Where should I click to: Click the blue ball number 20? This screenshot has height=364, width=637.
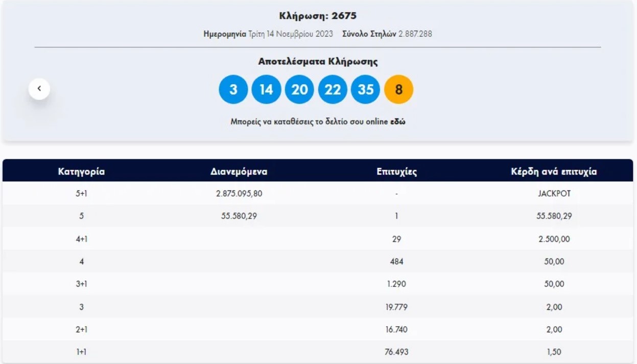click(x=299, y=90)
